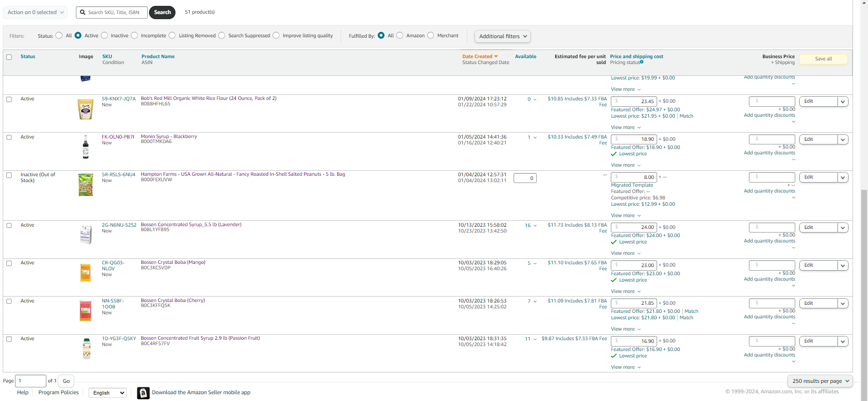
Task: Click the Date Created sort arrow header
Action: pos(480,56)
